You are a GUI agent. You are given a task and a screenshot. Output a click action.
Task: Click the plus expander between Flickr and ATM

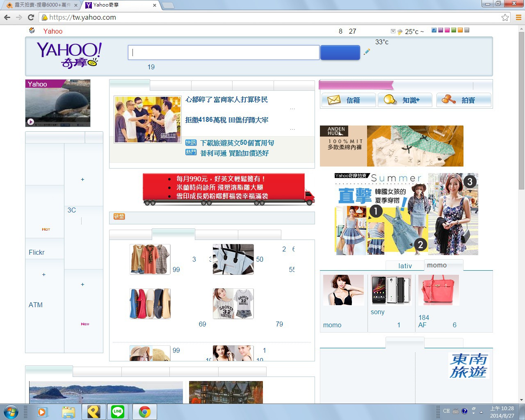[x=43, y=274]
